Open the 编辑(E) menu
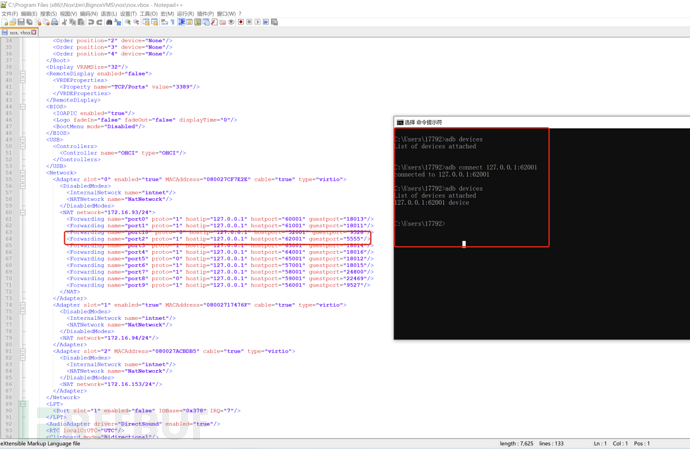Viewport: 690px width, 449px height. pos(29,14)
